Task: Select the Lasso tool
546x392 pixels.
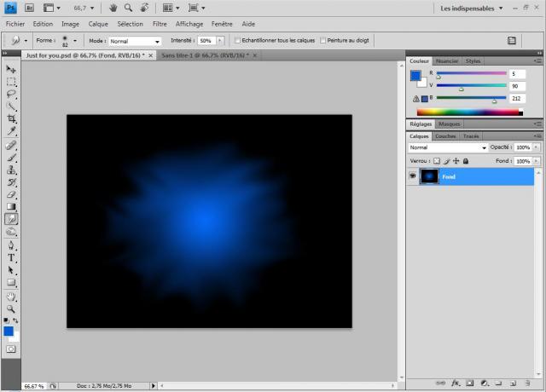Action: pos(11,94)
